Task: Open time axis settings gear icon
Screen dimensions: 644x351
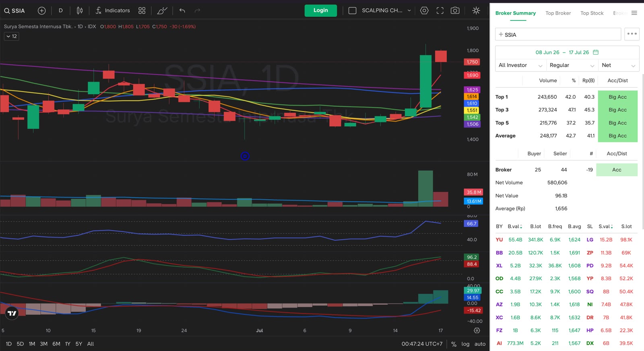Action: pos(477,330)
